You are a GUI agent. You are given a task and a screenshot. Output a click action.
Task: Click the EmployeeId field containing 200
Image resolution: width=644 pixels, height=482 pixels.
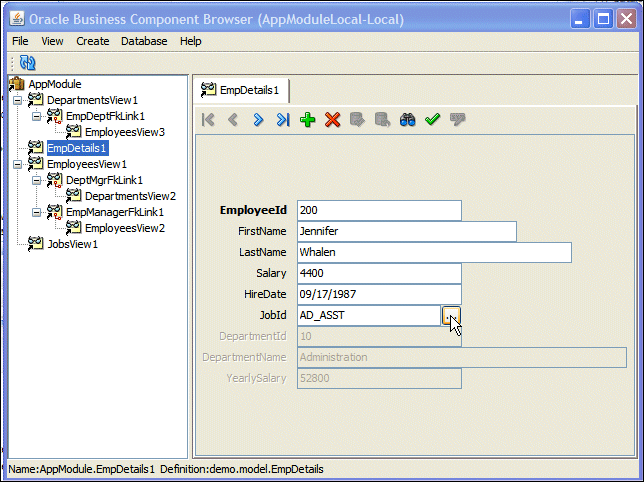point(379,210)
